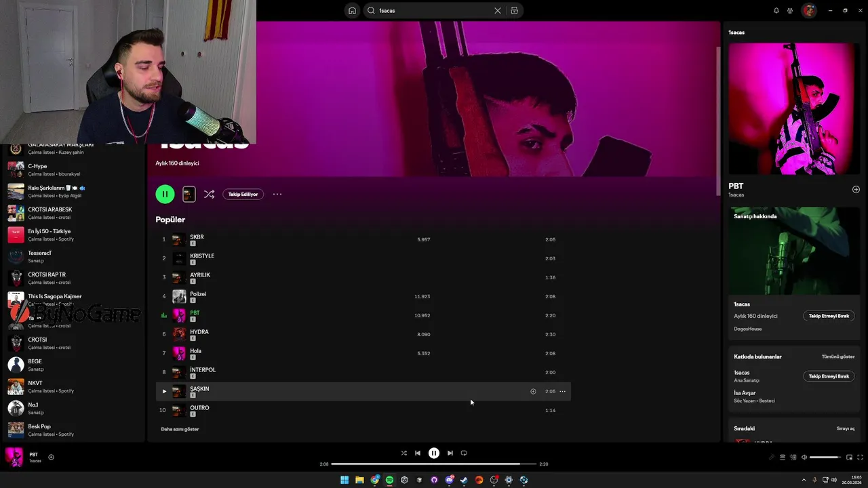The height and width of the screenshot is (488, 868).
Task: Pause with the large green button
Action: pyautogui.click(x=165, y=194)
